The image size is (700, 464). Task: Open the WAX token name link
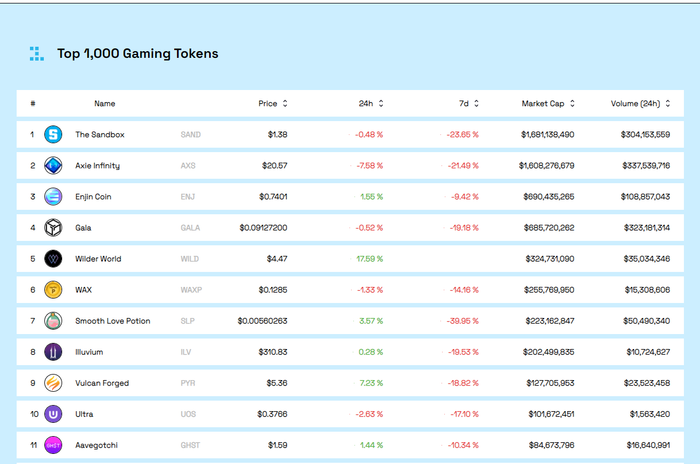tap(83, 290)
